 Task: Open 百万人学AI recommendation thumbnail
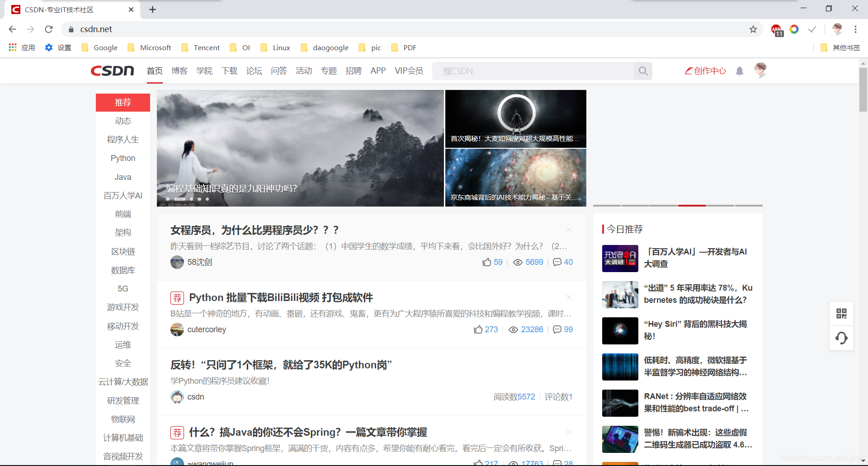pyautogui.click(x=620, y=259)
